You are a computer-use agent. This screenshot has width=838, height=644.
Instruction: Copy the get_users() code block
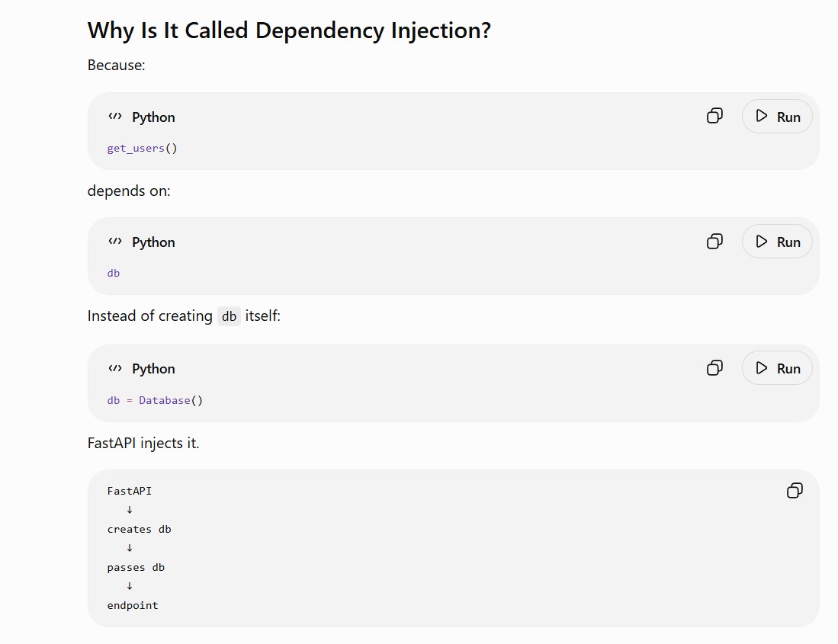pos(714,116)
